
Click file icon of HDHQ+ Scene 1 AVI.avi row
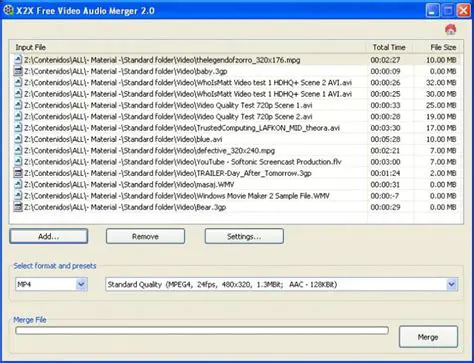(x=18, y=94)
